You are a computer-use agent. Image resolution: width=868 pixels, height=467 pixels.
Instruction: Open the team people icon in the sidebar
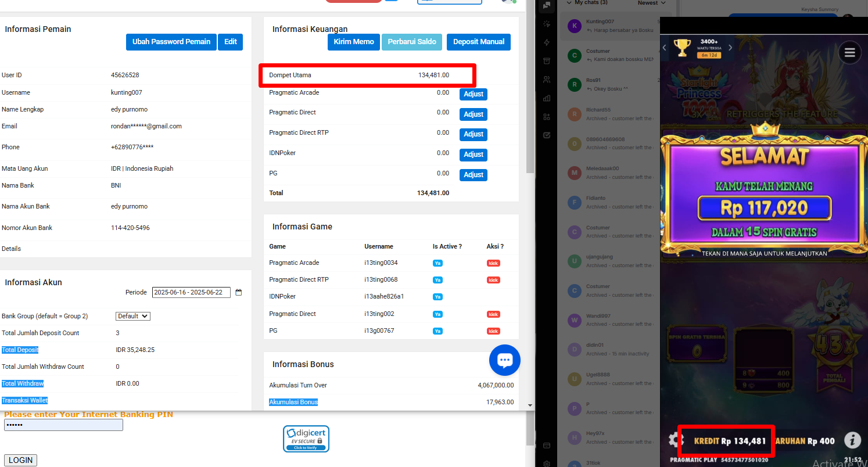546,80
